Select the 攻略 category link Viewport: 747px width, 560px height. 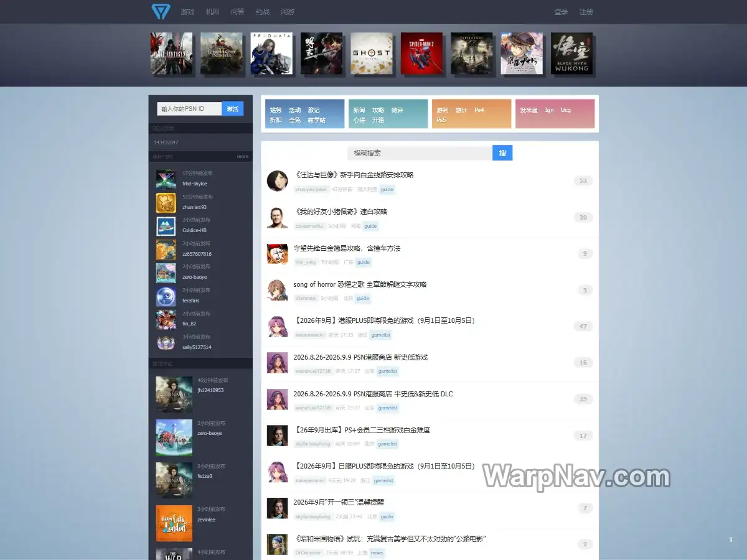coord(378,110)
